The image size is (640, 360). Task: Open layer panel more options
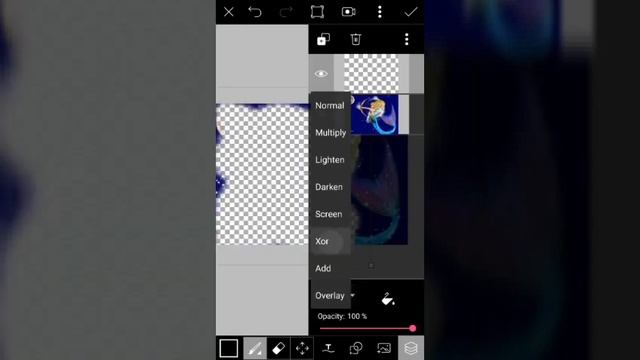407,39
